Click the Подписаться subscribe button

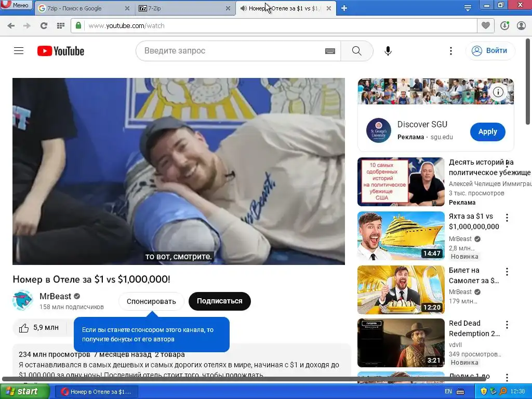pyautogui.click(x=220, y=301)
